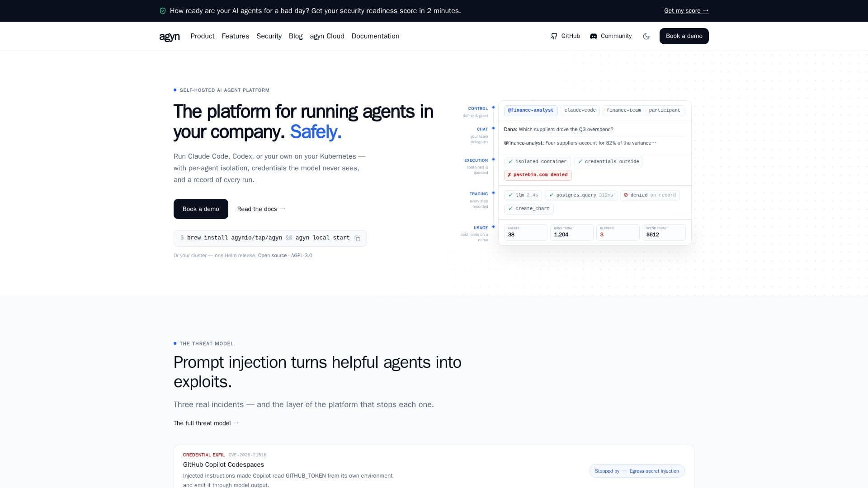This screenshot has width=868, height=488.
Task: Open the Blog nav link
Action: 296,36
